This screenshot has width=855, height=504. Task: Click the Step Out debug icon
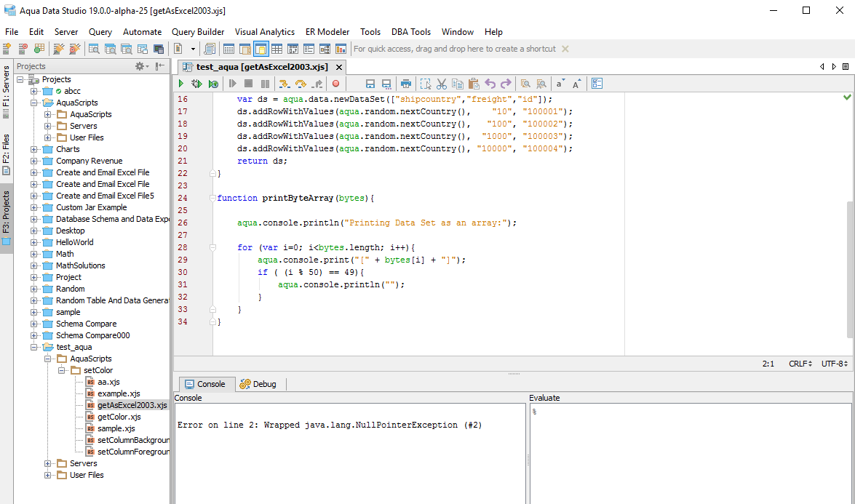point(317,84)
